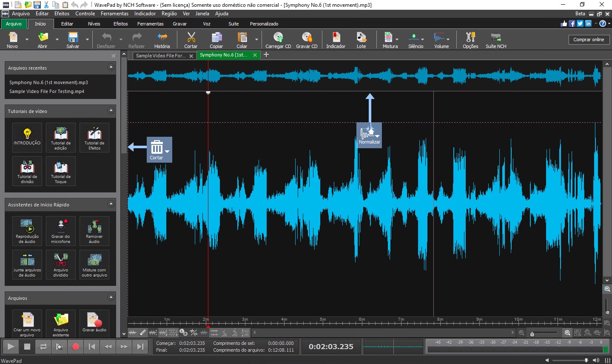Collapse the Arquivos recentes panel

click(x=111, y=68)
